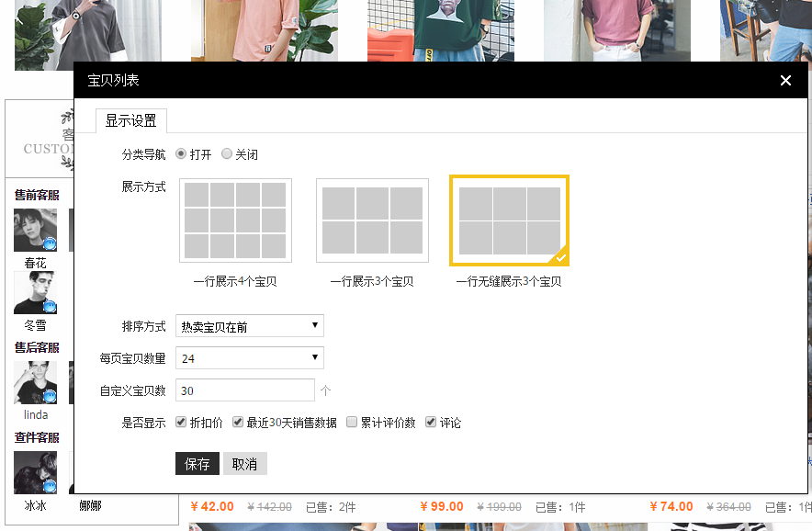Toggle 最近30天销售数据 checkbox
This screenshot has width=812, height=531.
[238, 423]
